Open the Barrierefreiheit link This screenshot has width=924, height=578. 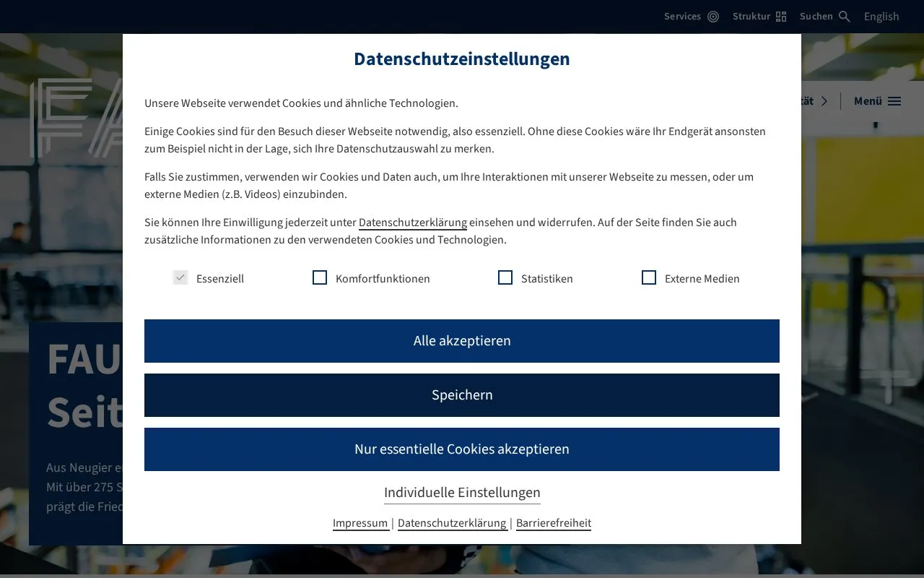(x=554, y=523)
